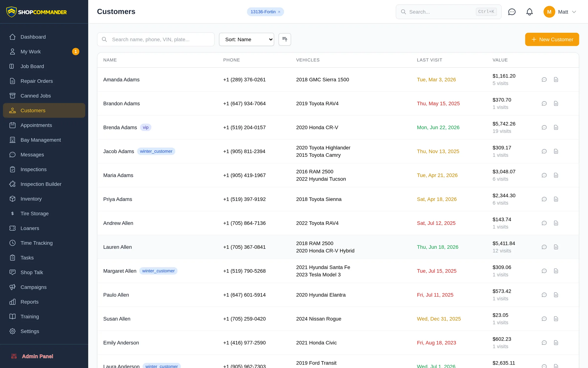Open Loaners

point(44,228)
